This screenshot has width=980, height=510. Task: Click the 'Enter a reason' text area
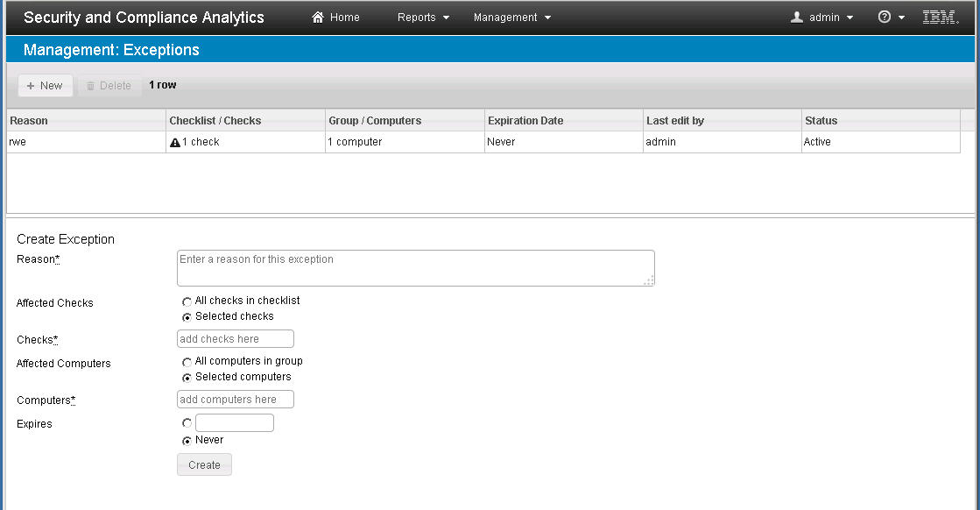click(415, 267)
